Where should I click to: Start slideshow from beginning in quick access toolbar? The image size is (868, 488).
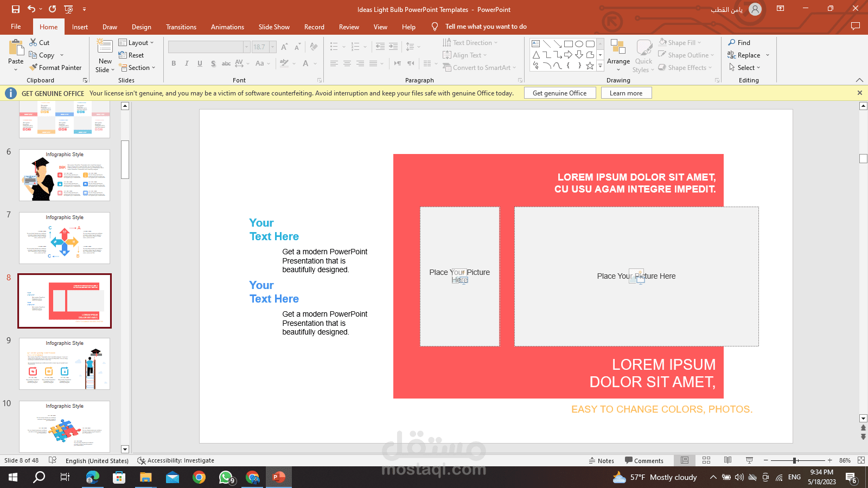[x=68, y=9]
